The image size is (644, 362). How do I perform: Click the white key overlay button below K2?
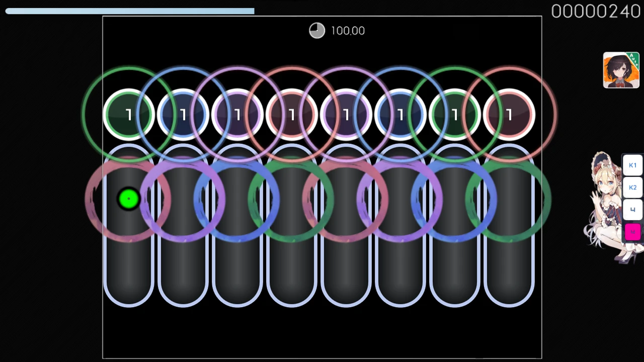pos(632,210)
